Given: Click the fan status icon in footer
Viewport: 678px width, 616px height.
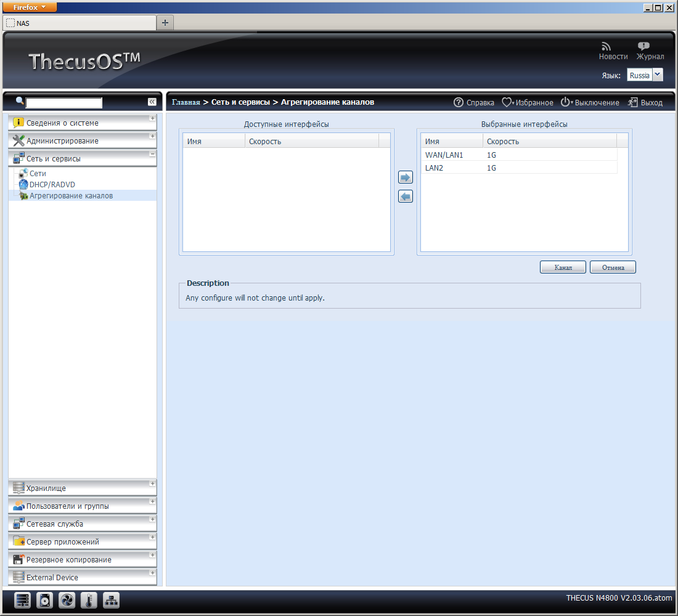Looking at the screenshot, I should [x=67, y=601].
